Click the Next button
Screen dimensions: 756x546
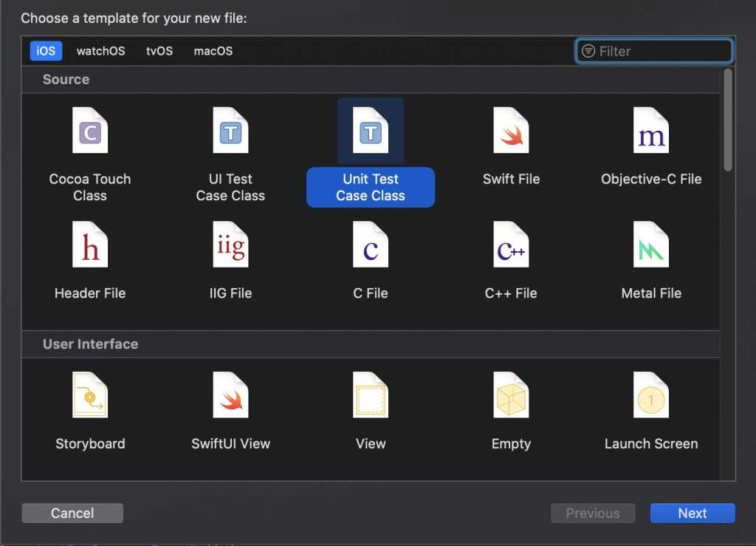point(692,513)
